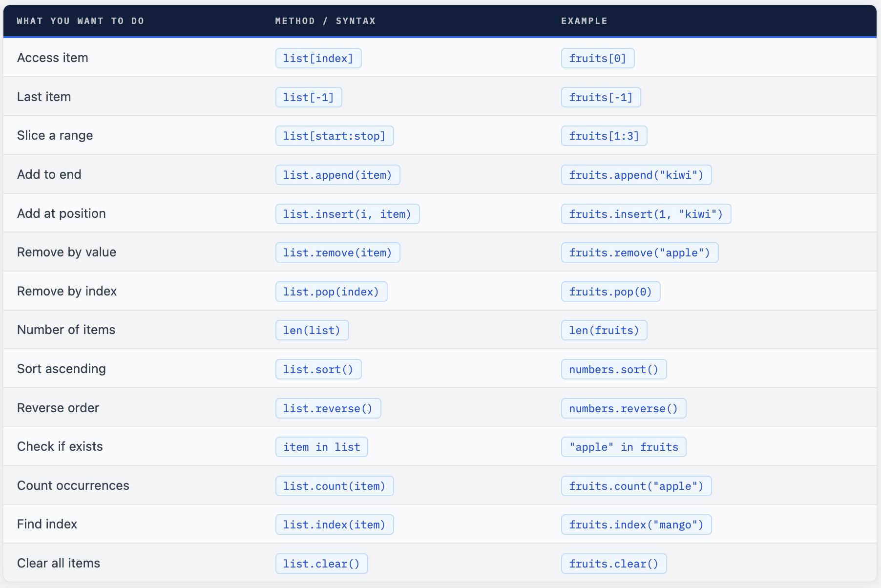Click the fruits.clear() example chip
The width and height of the screenshot is (881, 588).
tap(613, 564)
